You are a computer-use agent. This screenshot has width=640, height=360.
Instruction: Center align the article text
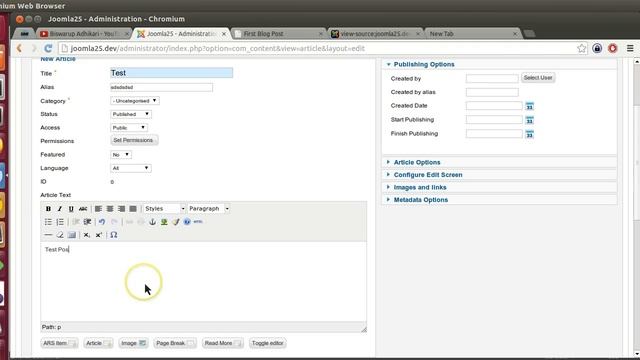[110, 209]
